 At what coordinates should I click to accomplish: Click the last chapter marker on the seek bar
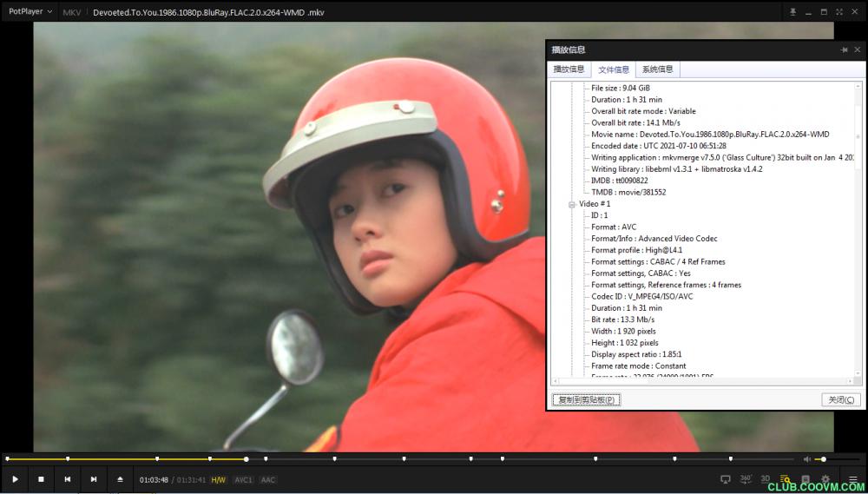click(x=731, y=459)
